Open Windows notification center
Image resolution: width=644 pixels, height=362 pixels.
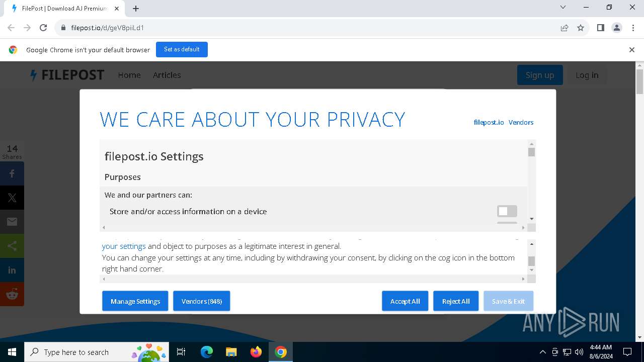627,352
